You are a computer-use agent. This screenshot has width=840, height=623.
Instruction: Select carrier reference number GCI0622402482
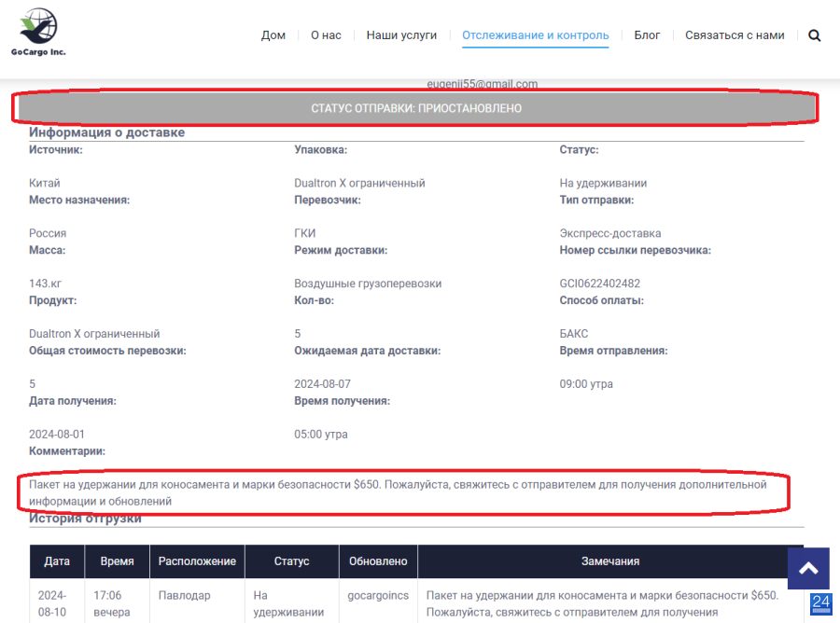600,284
